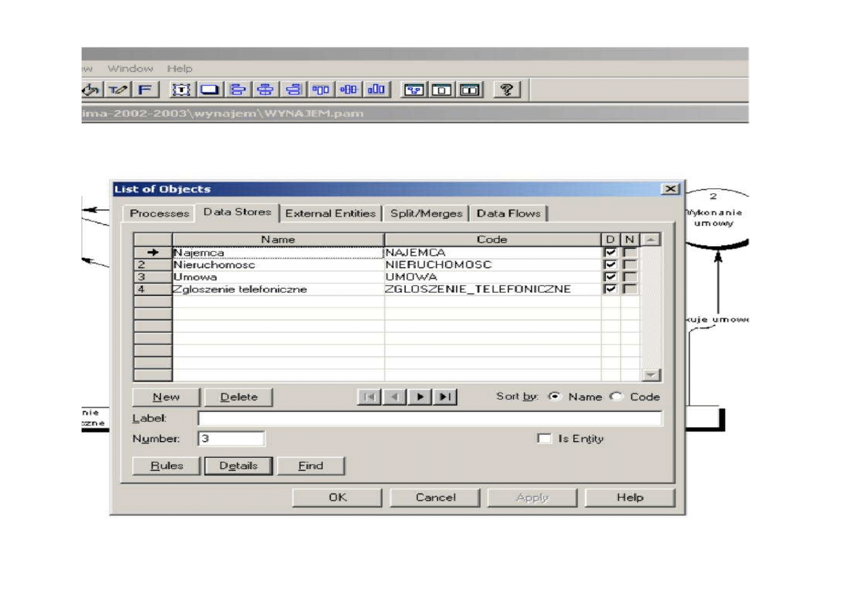Click the question mark help toolbar icon

point(508,89)
